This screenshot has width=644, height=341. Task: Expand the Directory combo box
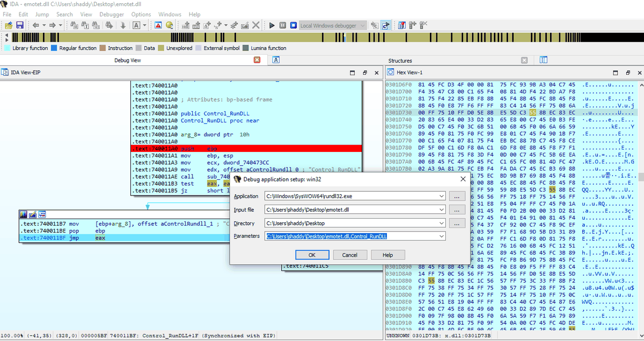coord(441,223)
